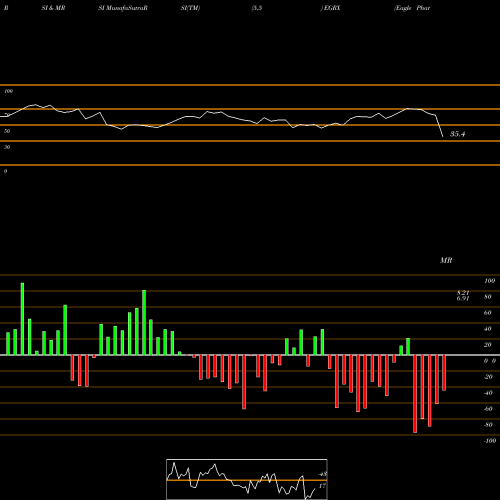Click the 'SI MunafaSutraR' header text
This screenshot has width=500, height=500.
[x=123, y=8]
